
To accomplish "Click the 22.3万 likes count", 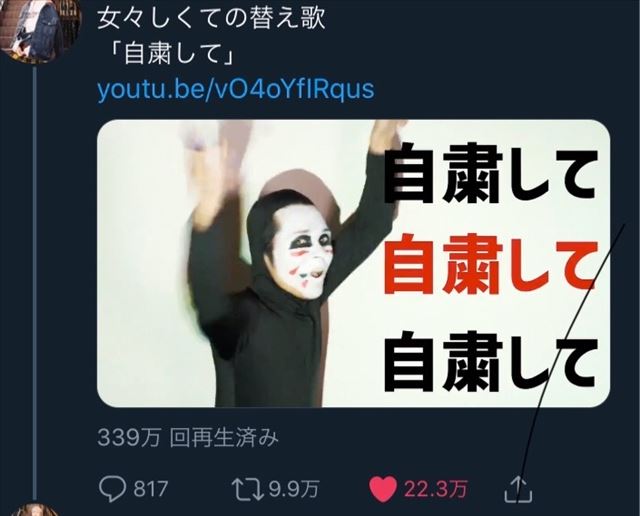I will point(436,489).
